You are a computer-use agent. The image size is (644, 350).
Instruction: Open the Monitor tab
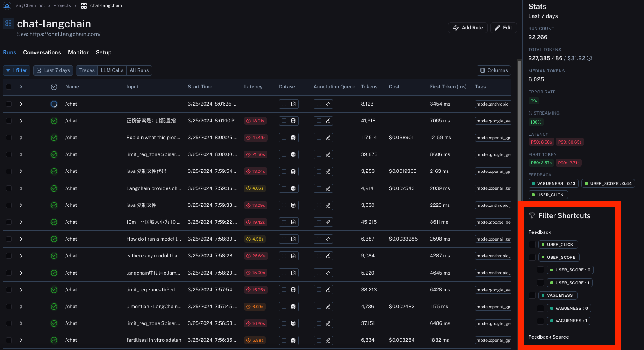tap(78, 52)
